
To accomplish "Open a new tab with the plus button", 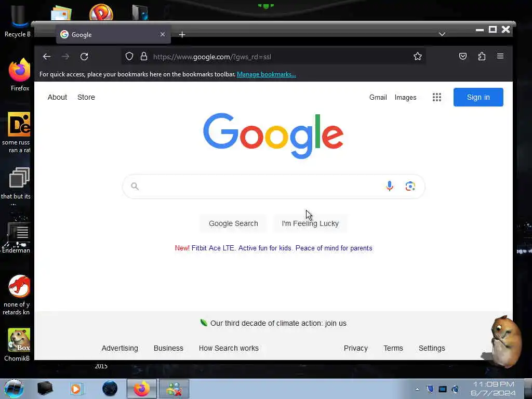I will click(182, 35).
